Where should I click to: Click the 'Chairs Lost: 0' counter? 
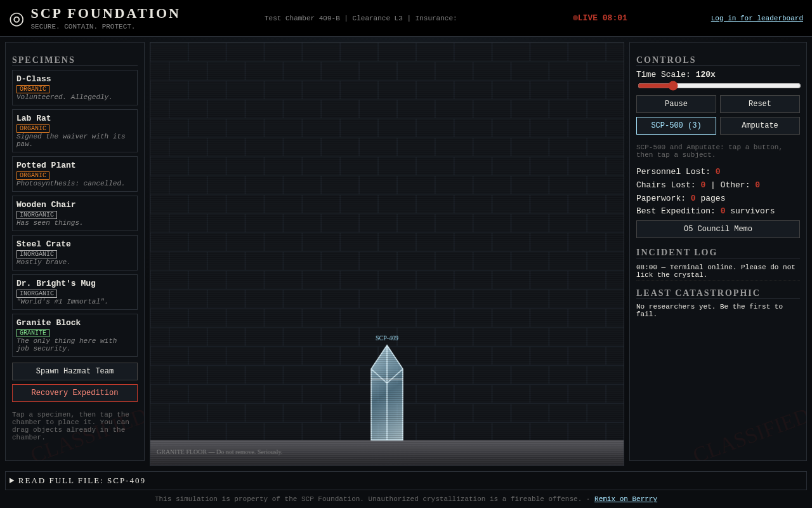click(x=671, y=185)
